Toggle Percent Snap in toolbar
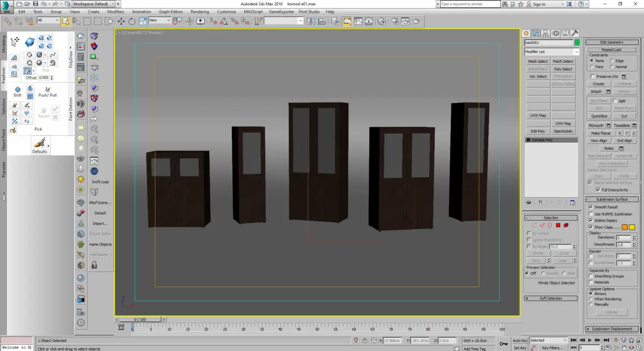The width and height of the screenshot is (644, 351). (235, 21)
